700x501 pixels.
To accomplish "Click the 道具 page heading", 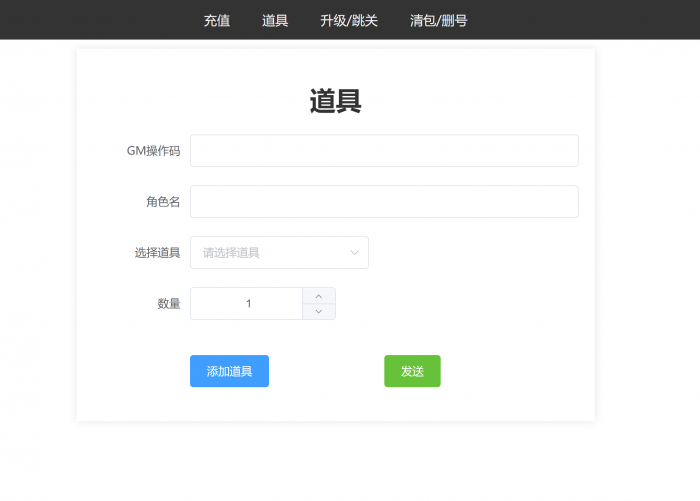I will pyautogui.click(x=335, y=101).
